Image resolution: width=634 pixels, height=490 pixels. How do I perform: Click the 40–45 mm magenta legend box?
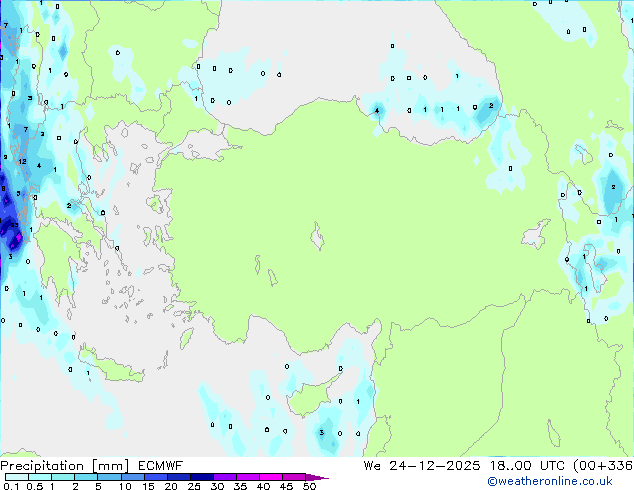click(271, 477)
